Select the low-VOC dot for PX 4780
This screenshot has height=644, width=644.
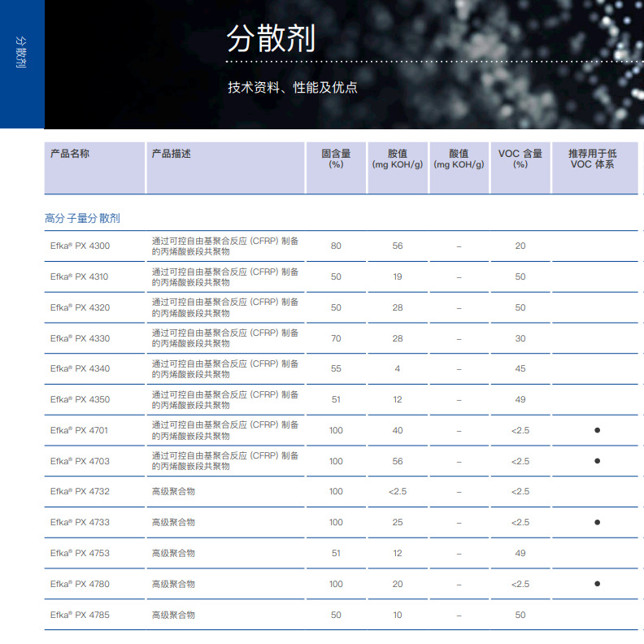click(x=597, y=584)
